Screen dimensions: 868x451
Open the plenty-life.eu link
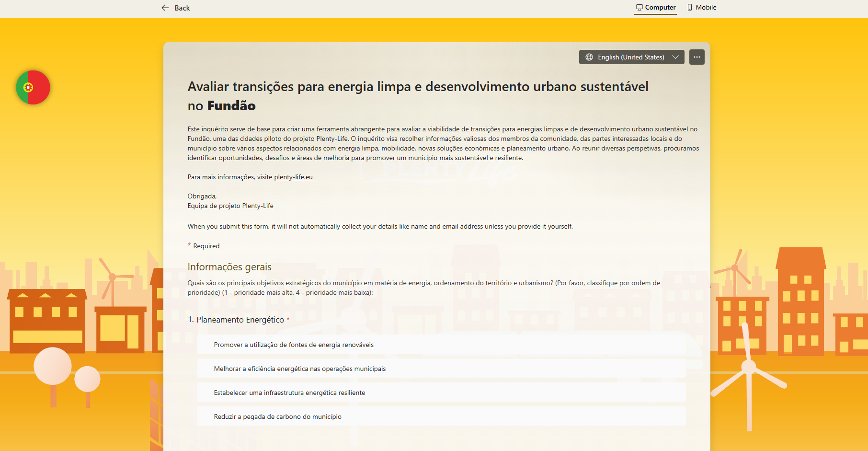pos(293,177)
